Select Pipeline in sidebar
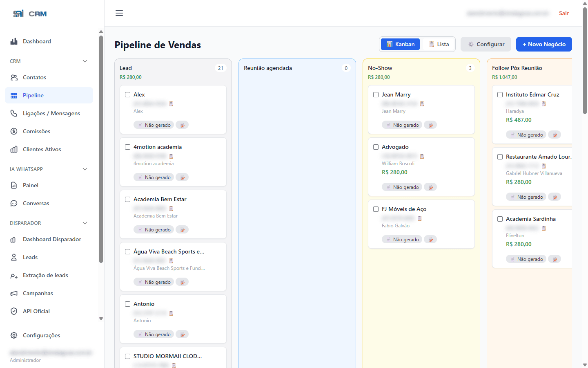 [x=49, y=95]
